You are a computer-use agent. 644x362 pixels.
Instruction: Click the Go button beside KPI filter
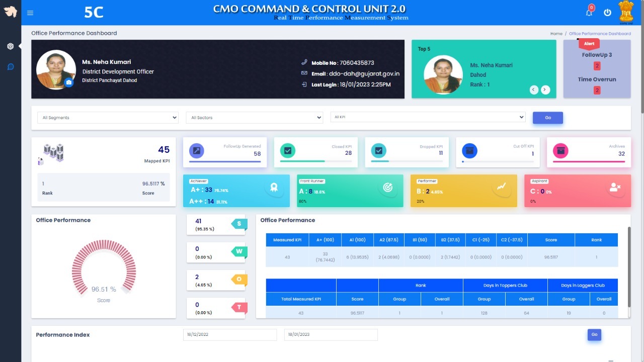tap(547, 118)
